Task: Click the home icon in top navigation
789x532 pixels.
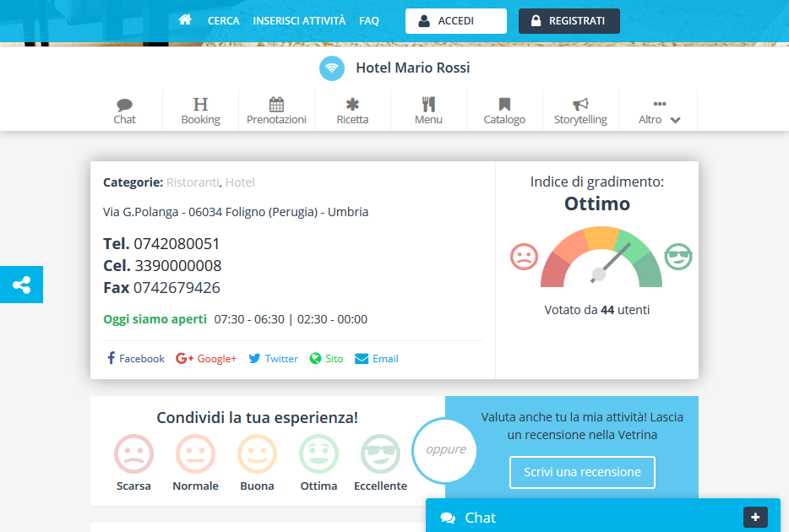Action: pyautogui.click(x=185, y=20)
